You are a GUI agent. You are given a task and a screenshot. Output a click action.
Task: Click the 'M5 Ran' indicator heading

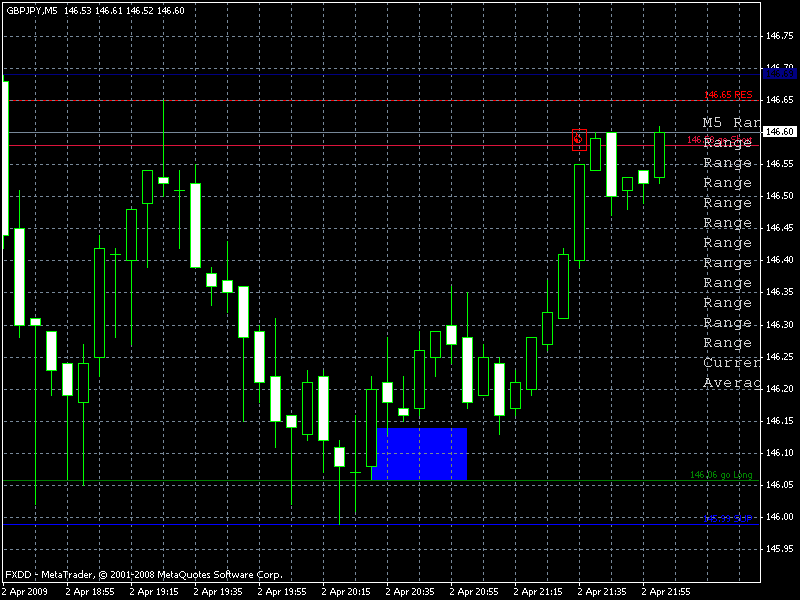point(731,123)
